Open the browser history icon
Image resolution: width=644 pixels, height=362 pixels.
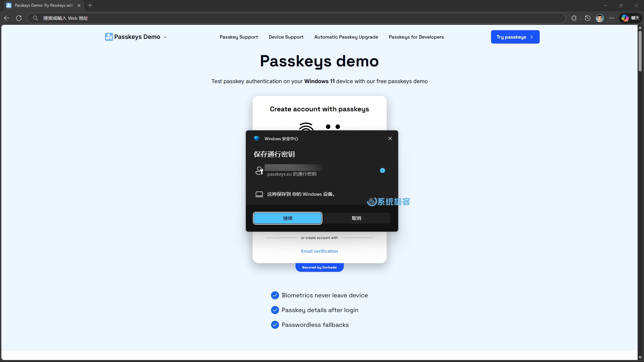click(587, 18)
